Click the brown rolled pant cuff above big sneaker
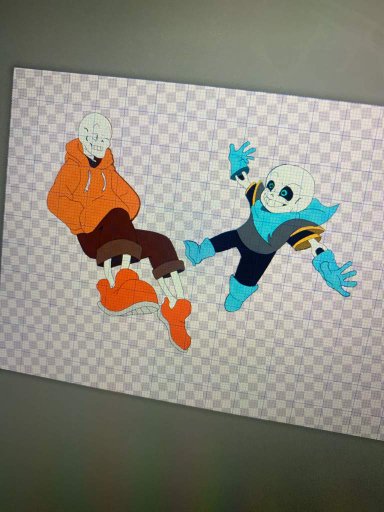Image resolution: width=384 pixels, height=512 pixels. click(x=119, y=252)
